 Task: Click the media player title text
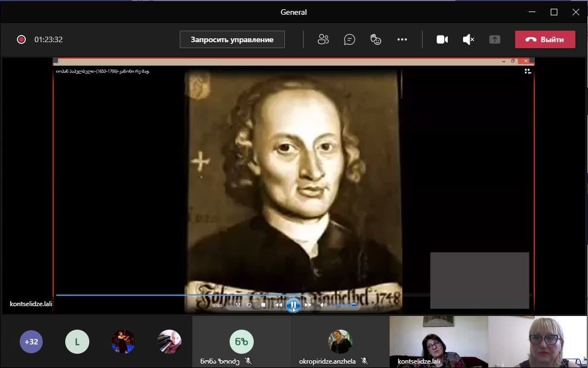point(102,71)
